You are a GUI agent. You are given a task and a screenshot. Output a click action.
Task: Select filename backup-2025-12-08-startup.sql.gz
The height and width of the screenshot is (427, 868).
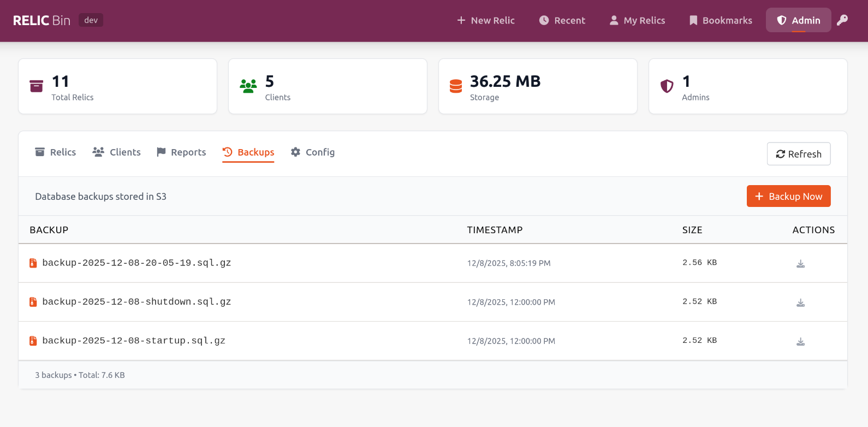coord(134,340)
